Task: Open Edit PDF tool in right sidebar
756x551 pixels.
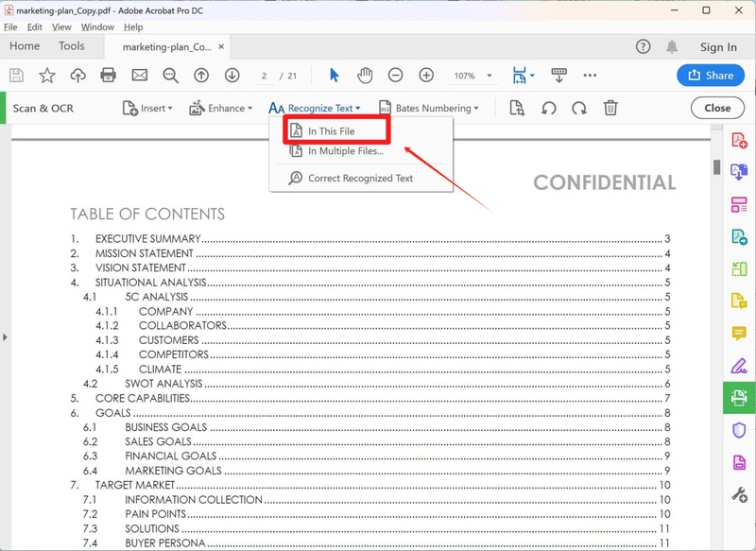Action: pyautogui.click(x=739, y=204)
